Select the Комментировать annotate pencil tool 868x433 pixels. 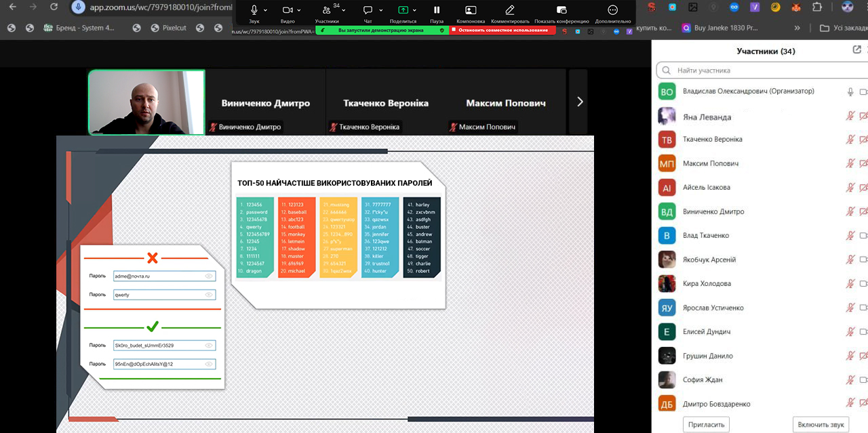point(510,10)
